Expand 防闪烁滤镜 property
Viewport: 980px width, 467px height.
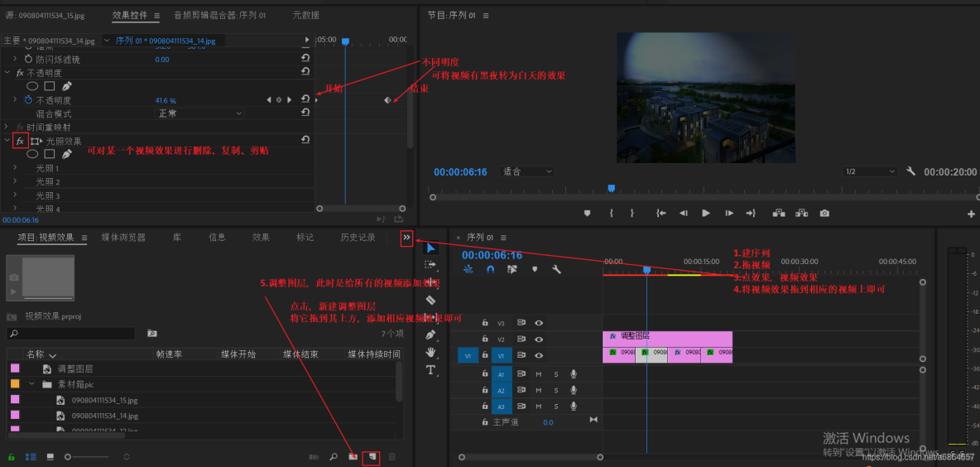(x=15, y=60)
